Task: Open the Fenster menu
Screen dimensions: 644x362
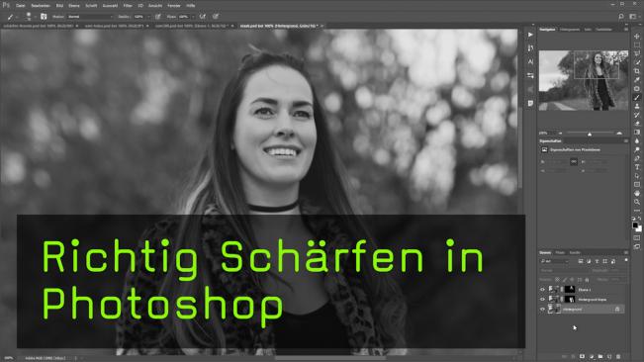Action: point(174,6)
